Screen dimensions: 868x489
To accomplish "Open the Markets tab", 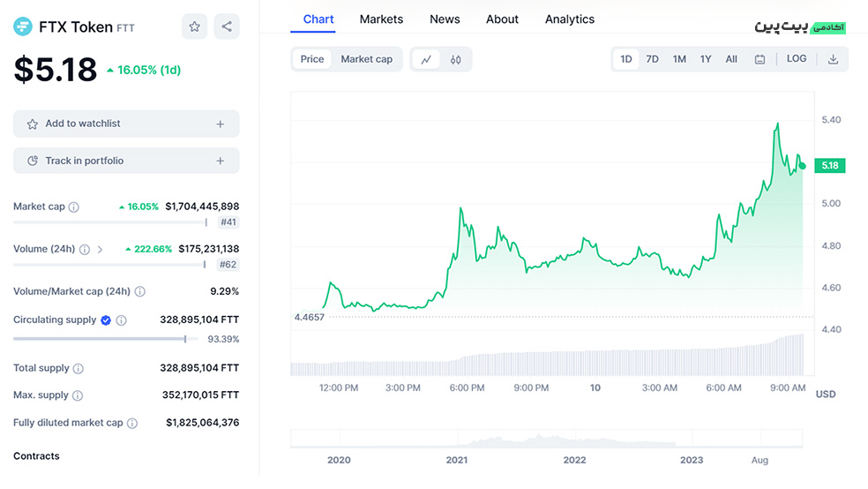I will coord(381,19).
